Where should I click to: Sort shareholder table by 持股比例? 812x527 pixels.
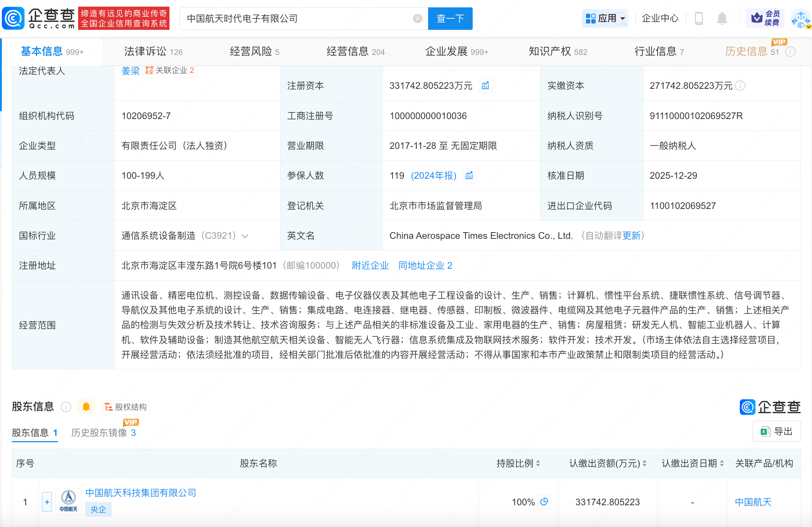tap(538, 463)
